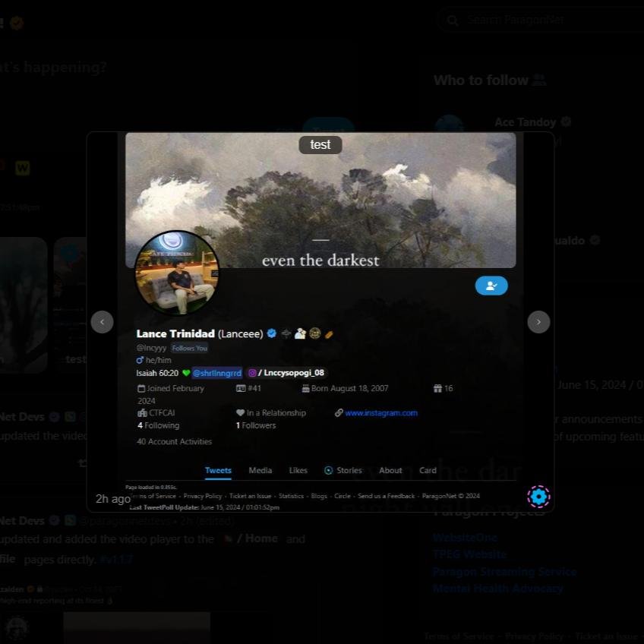Click the Search ParagonNet field
The image size is (644, 644).
(x=547, y=20)
